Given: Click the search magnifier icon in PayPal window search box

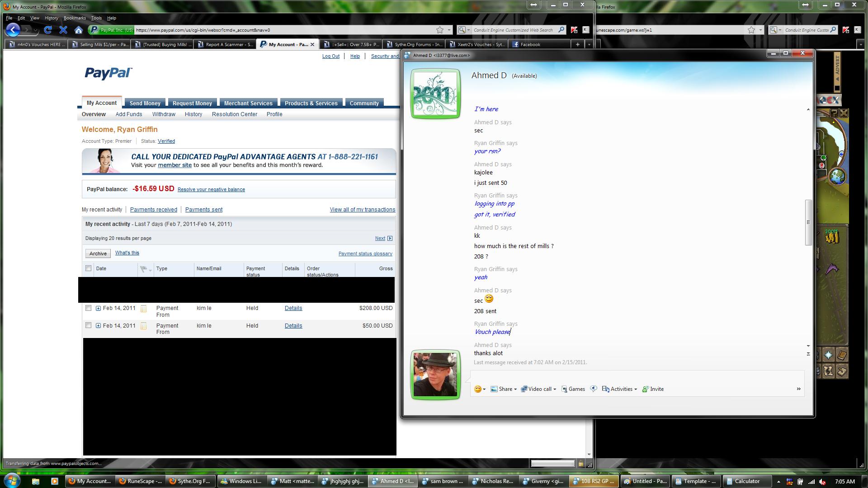Looking at the screenshot, I should [x=561, y=30].
